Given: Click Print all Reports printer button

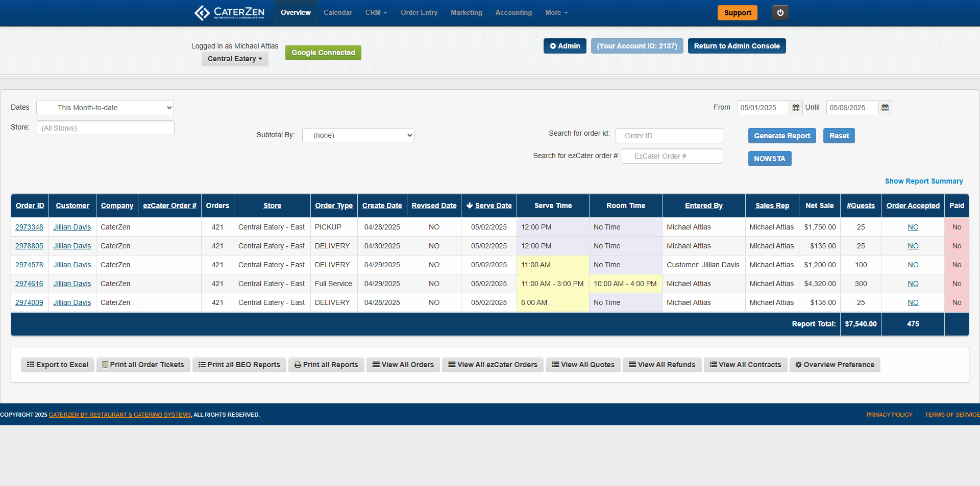Looking at the screenshot, I should point(326,365).
